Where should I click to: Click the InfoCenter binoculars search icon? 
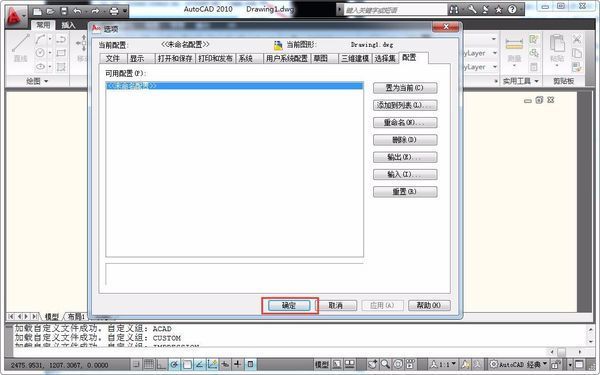[x=454, y=10]
